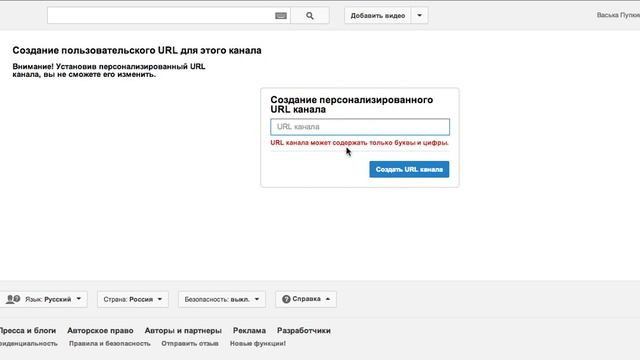Open the on-screen keyboard icon in search box
The image size is (640, 360).
pos(281,16)
